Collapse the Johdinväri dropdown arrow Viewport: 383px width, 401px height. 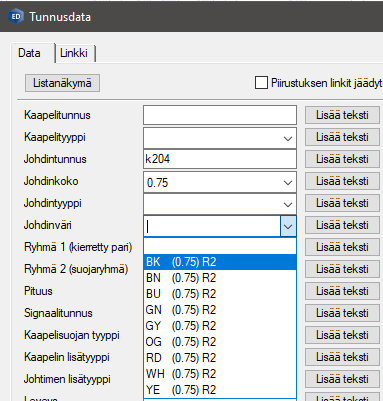(x=288, y=226)
